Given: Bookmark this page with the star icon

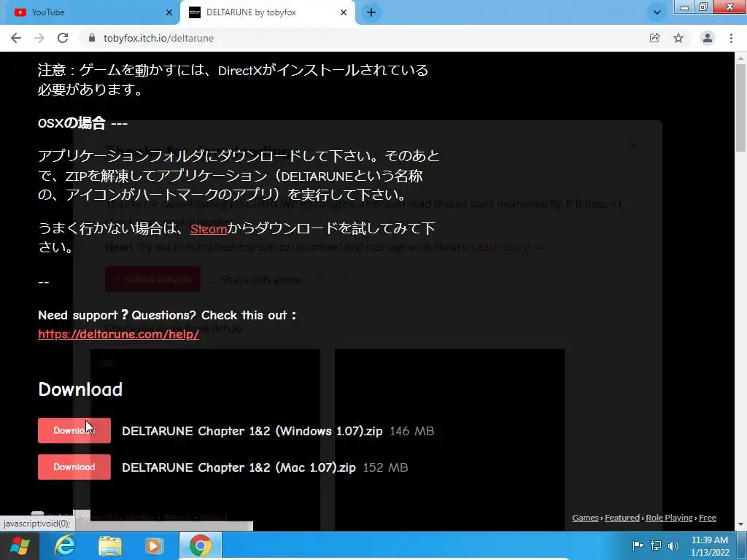Looking at the screenshot, I should (x=678, y=38).
